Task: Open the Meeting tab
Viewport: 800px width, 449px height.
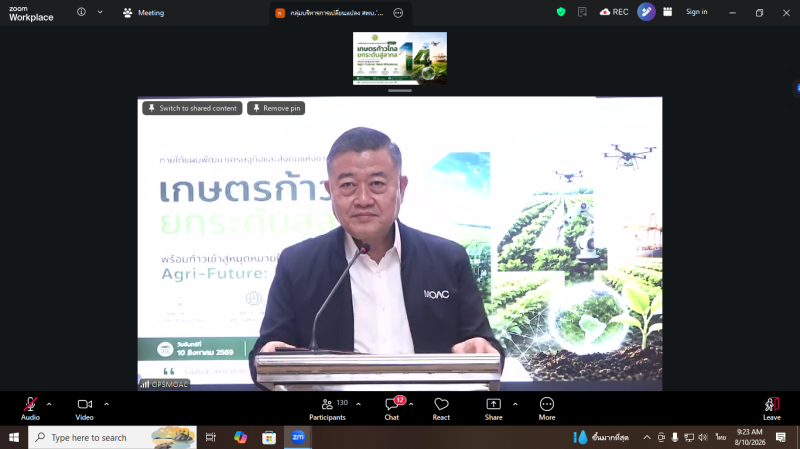Action: tap(144, 13)
